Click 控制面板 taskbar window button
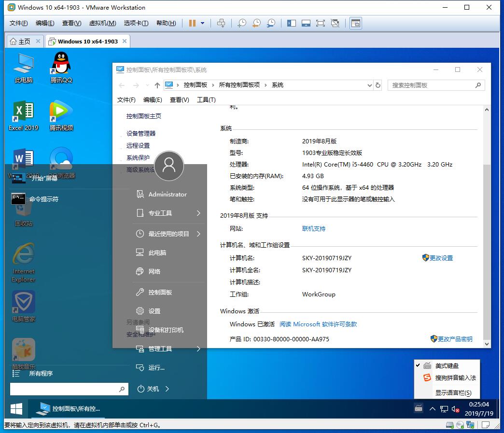 pos(70,409)
